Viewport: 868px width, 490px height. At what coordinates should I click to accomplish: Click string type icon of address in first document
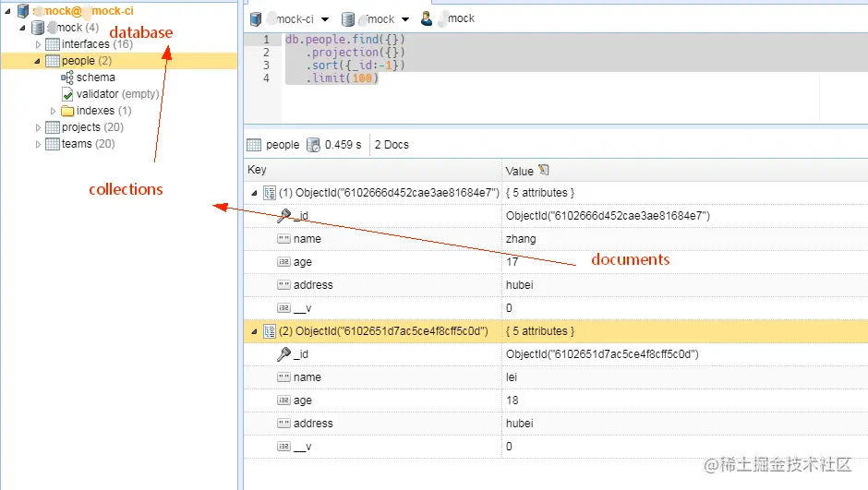click(x=284, y=285)
